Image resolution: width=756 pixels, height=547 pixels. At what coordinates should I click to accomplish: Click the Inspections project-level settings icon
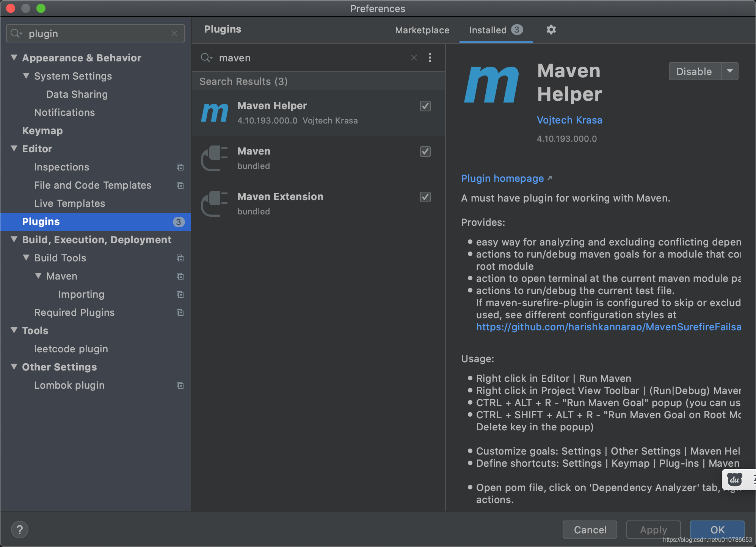pyautogui.click(x=180, y=167)
